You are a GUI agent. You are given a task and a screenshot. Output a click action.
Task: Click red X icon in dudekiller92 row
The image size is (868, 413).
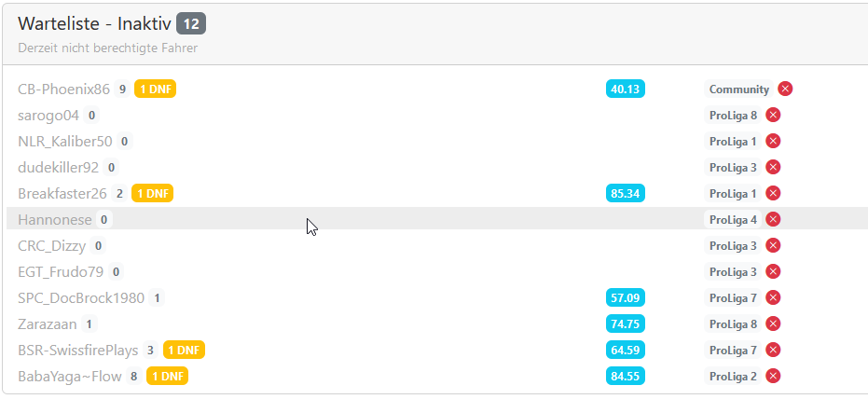(x=773, y=168)
